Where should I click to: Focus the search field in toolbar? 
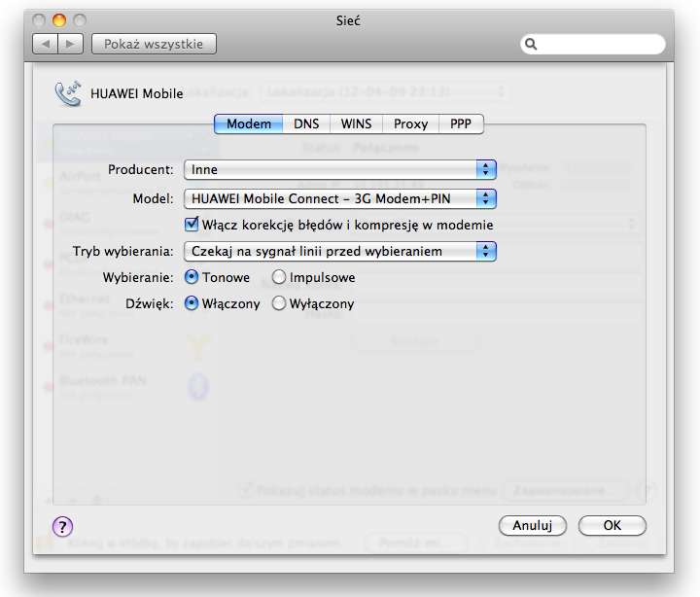[593, 44]
